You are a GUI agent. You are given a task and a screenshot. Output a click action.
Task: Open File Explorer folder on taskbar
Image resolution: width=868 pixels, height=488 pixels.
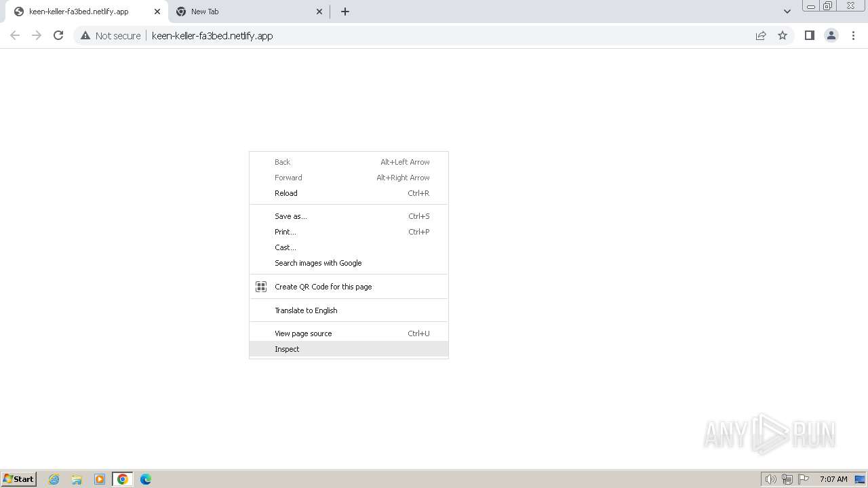click(77, 479)
